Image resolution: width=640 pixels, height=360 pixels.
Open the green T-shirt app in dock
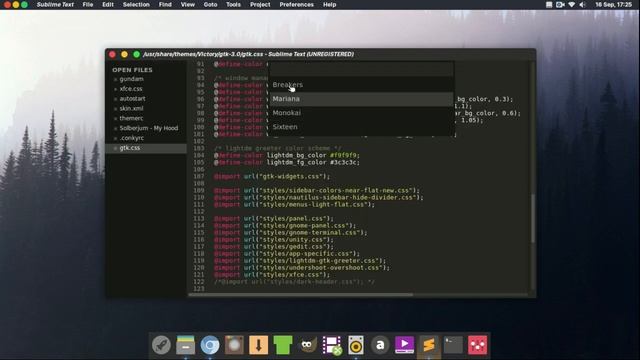coord(283,345)
